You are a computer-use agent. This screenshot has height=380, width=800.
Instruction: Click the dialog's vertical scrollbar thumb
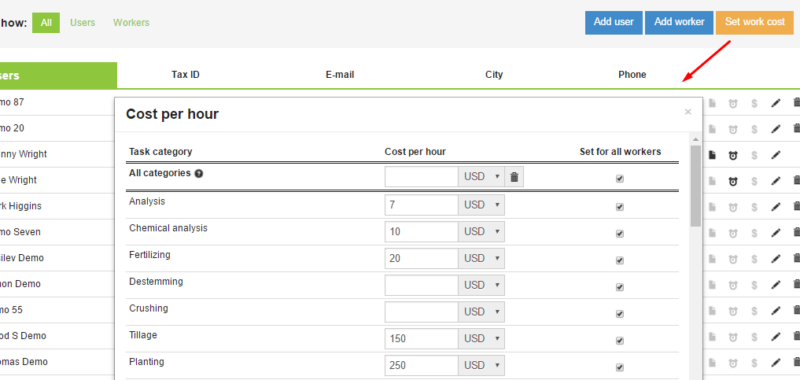point(695,186)
